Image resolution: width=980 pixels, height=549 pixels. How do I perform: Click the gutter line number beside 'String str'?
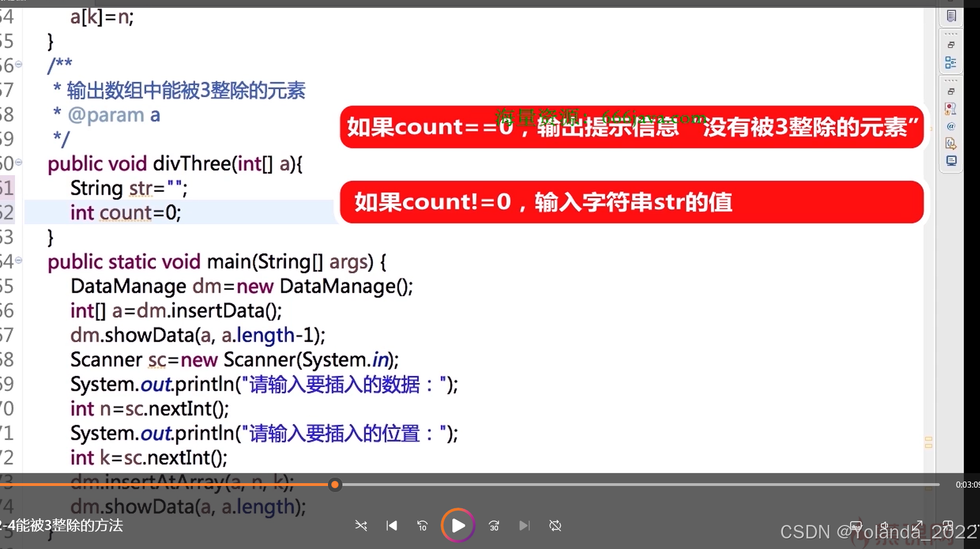(7, 188)
